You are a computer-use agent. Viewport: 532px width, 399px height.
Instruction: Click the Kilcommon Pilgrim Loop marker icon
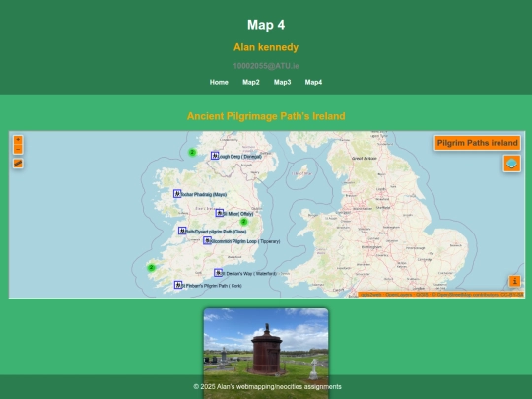click(x=207, y=240)
